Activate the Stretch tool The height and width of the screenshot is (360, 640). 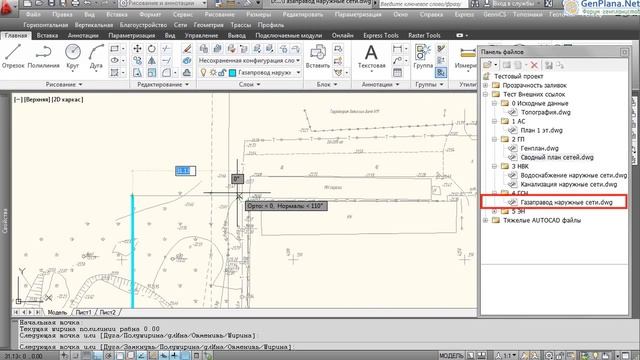(138, 73)
